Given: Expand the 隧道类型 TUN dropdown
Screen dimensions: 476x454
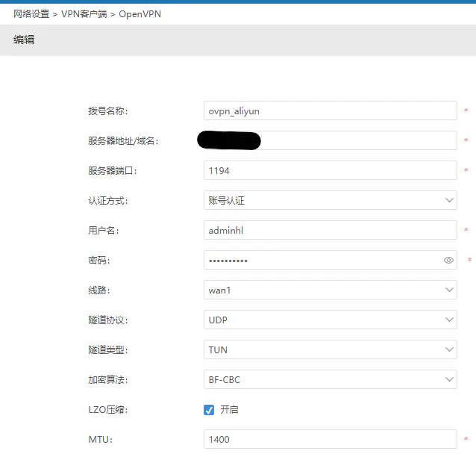Looking at the screenshot, I should [x=330, y=349].
